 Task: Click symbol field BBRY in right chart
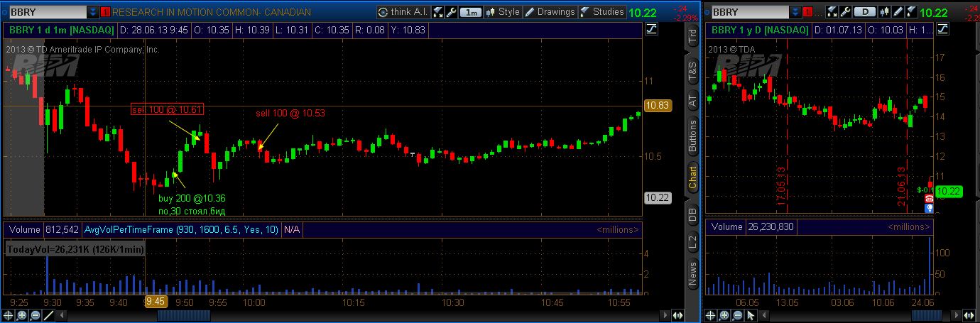(749, 12)
